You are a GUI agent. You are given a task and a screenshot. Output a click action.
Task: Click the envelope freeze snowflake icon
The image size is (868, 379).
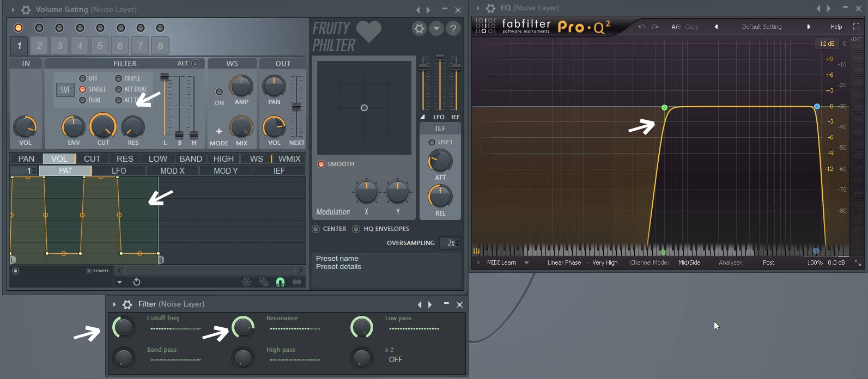(x=247, y=282)
